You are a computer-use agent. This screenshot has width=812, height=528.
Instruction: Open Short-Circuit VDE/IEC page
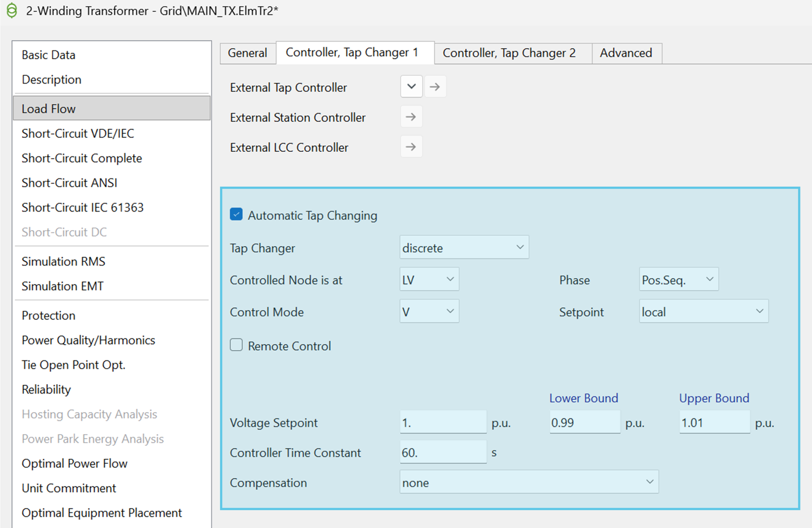pyautogui.click(x=111, y=133)
